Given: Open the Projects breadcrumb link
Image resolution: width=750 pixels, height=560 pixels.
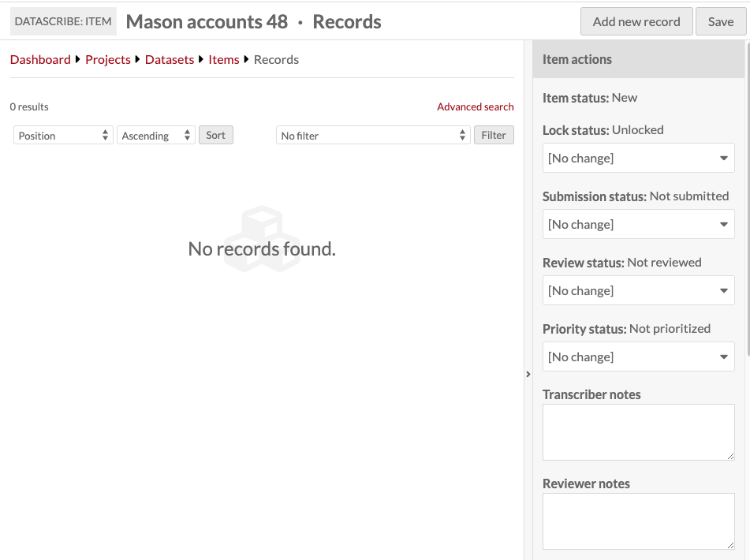Looking at the screenshot, I should click(x=107, y=59).
